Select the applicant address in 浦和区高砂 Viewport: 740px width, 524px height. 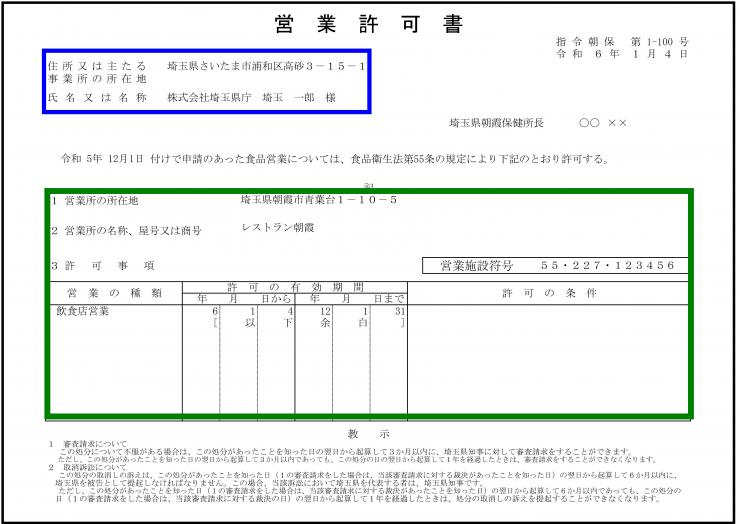click(267, 65)
